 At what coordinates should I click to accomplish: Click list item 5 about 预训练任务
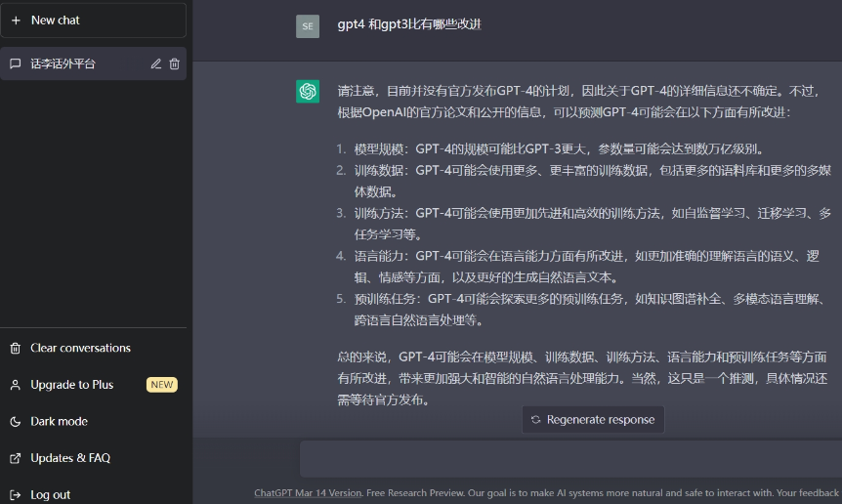point(590,311)
